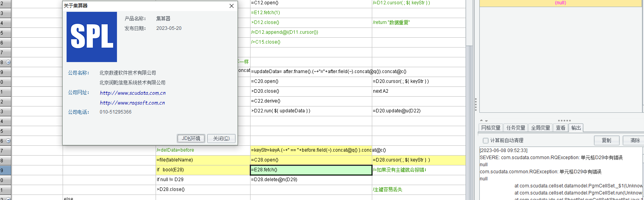This screenshot has width=644, height=200.
Task: Collapse the code block at row 6
Action: coord(8,141)
